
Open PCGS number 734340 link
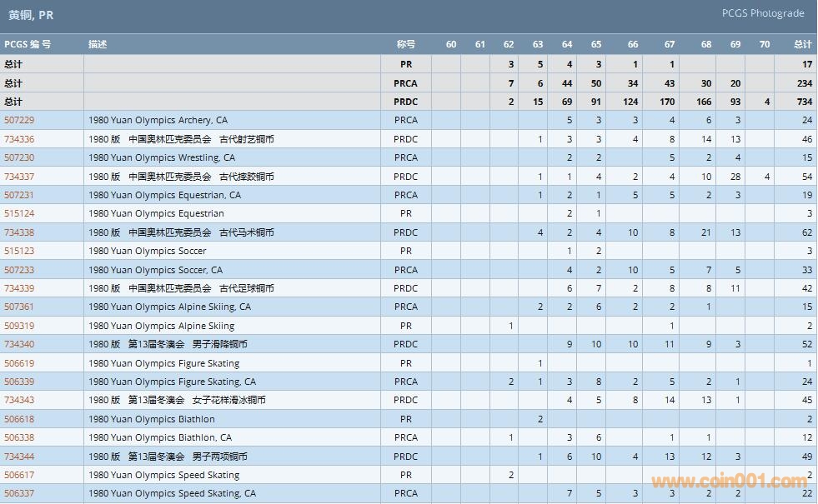pos(19,344)
